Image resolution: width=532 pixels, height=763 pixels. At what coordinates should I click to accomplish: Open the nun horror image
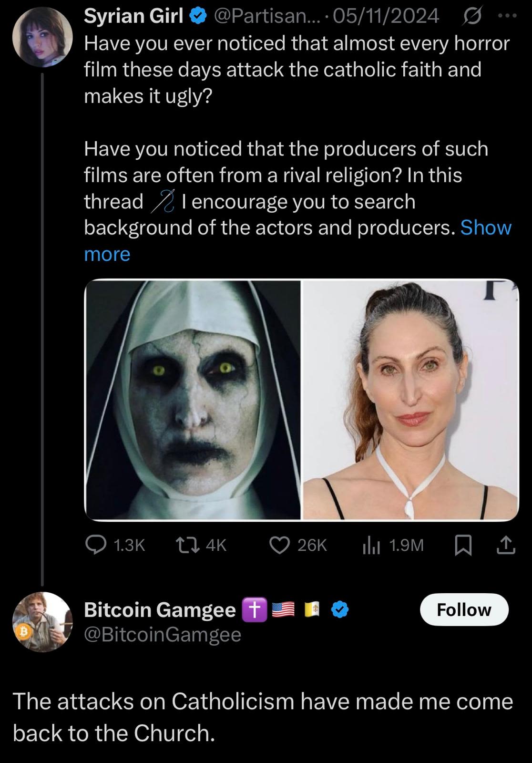click(x=193, y=400)
